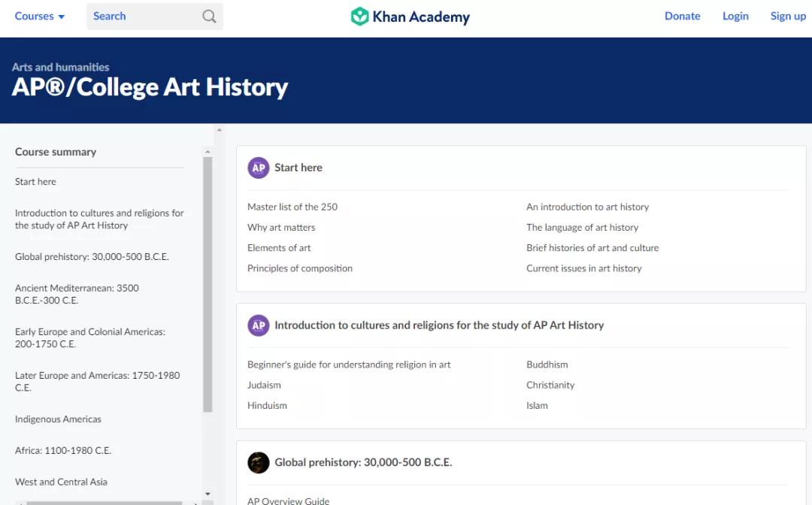
Task: Click the sidebar scroll down arrow
Action: tap(208, 493)
